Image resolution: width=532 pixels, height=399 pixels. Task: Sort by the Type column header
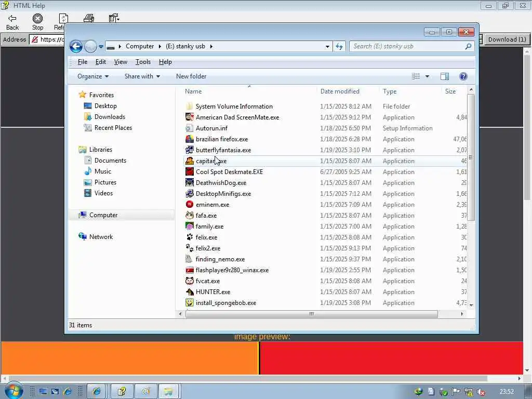click(390, 91)
